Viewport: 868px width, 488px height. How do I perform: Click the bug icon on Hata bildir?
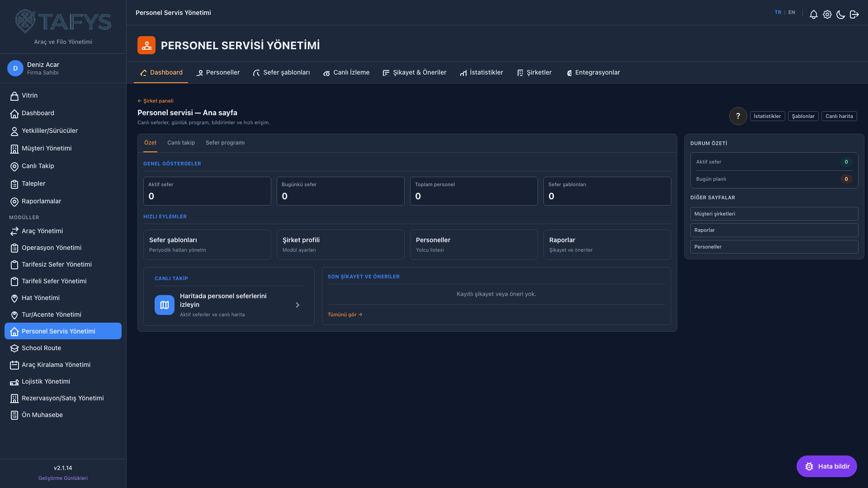[x=809, y=466]
